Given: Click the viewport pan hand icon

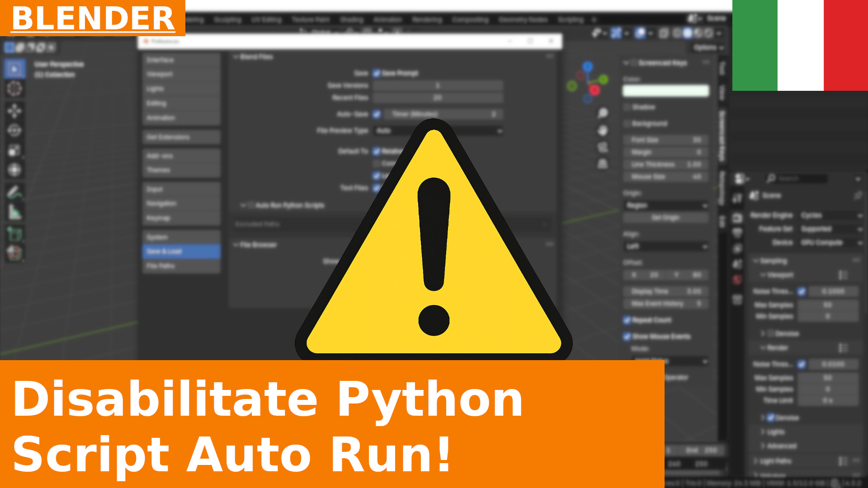Looking at the screenshot, I should 603,131.
